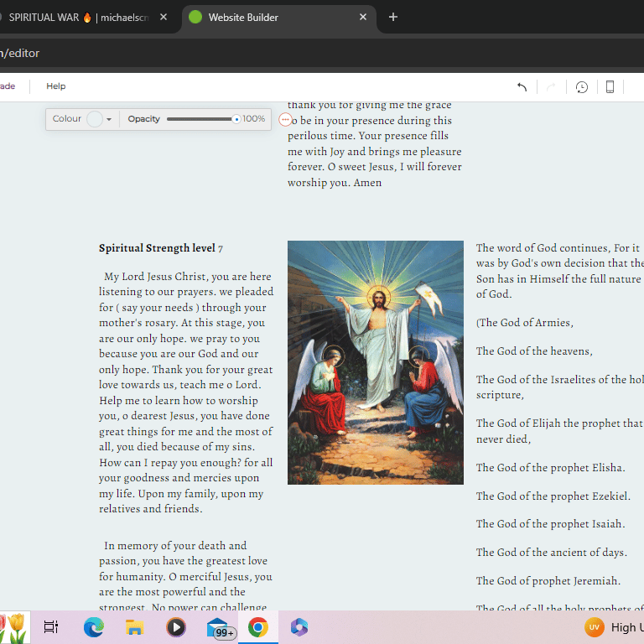The width and height of the screenshot is (644, 644).
Task: Undo the last edit with the undo arrow
Action: (x=522, y=86)
